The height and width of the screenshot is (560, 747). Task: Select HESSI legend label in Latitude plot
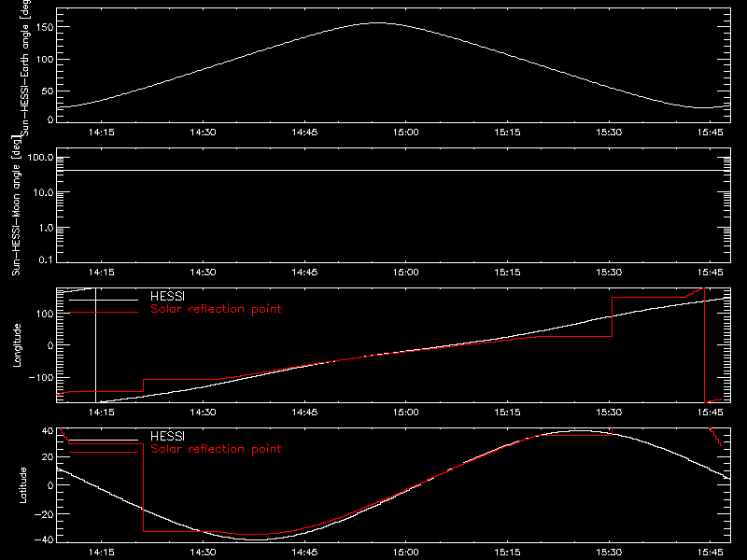pyautogui.click(x=167, y=436)
